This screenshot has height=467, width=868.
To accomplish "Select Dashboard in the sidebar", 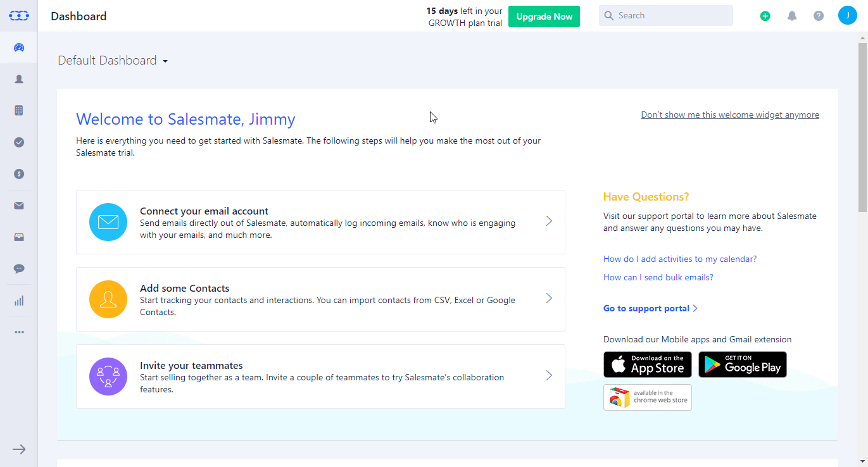I will [18, 47].
